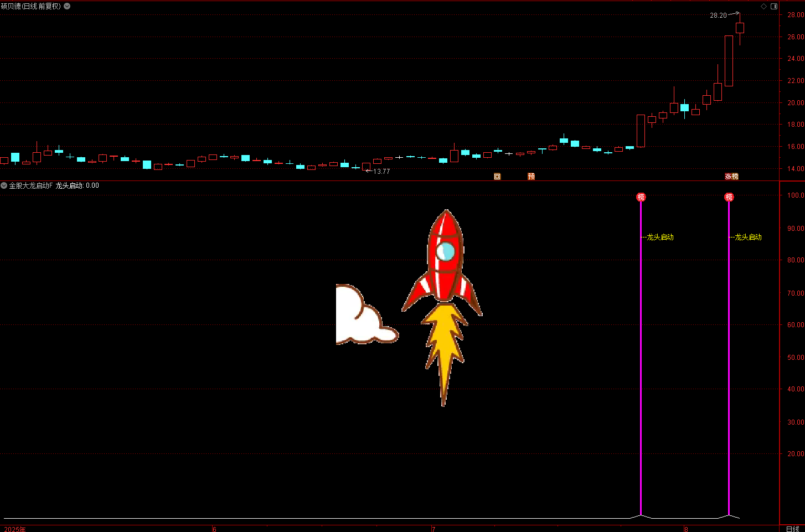The image size is (805, 532).
Task: Click the 28.00 price axis label
Action: point(796,15)
